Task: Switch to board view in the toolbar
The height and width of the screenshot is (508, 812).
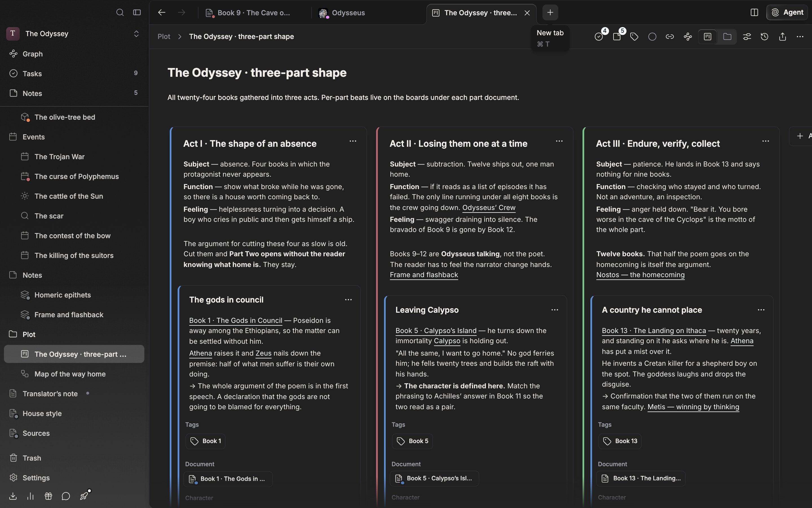Action: 708,36
